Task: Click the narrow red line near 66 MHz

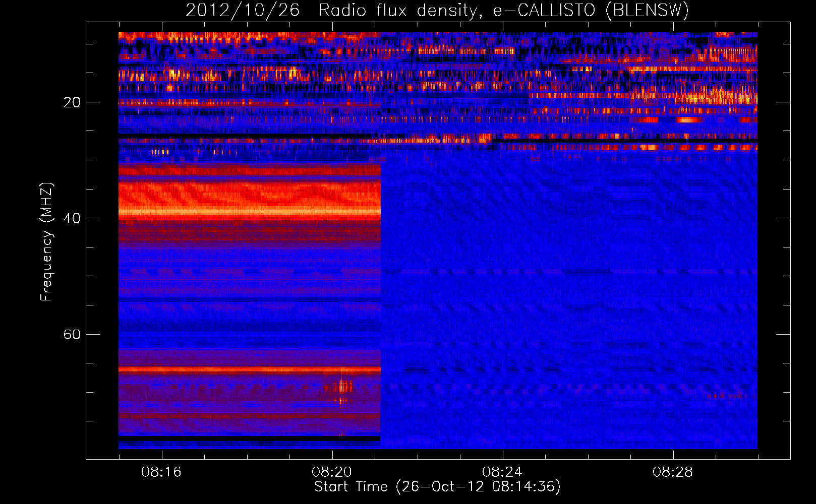Action: click(250, 369)
